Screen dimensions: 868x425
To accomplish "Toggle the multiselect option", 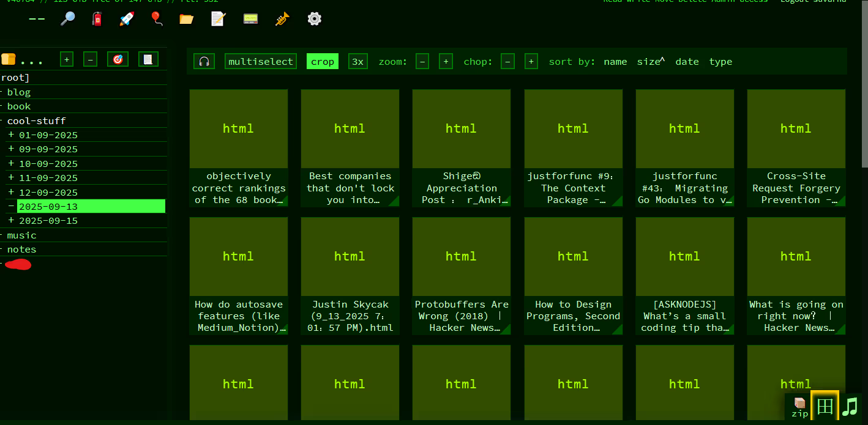I will click(261, 62).
